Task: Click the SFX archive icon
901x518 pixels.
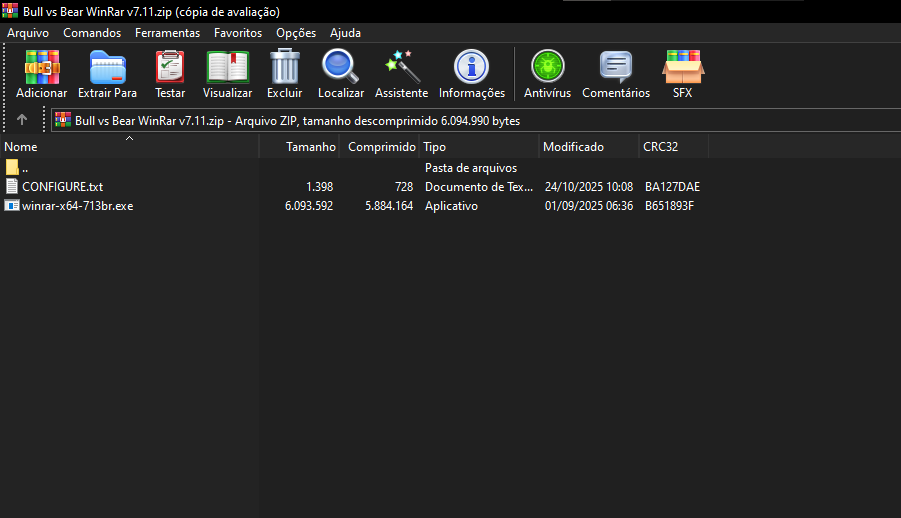Action: (682, 68)
